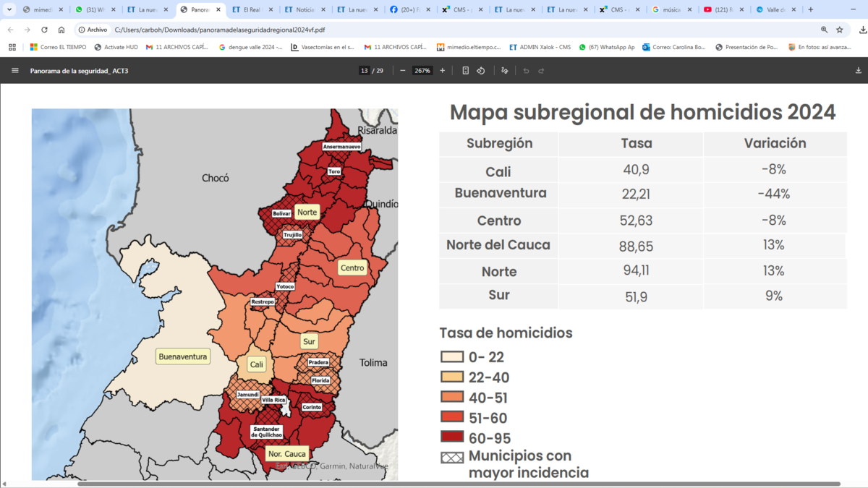Open the Google apps grid in bookmarks bar

(x=12, y=47)
